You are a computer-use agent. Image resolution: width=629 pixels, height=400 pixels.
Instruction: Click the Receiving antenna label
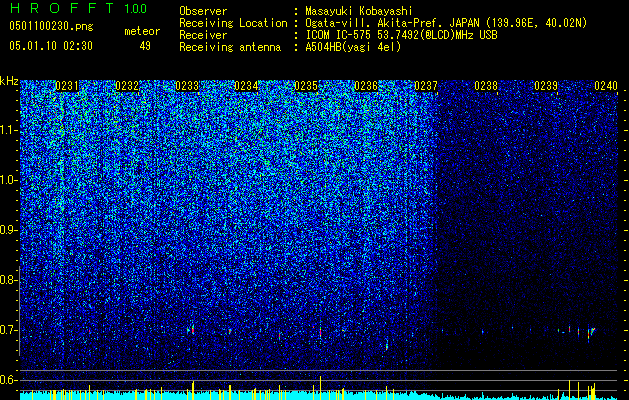(x=230, y=47)
